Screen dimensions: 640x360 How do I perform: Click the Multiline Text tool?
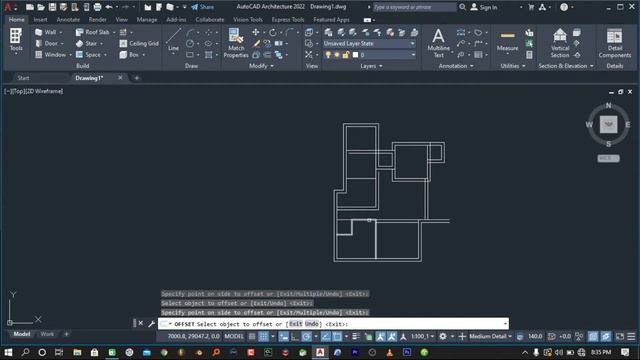point(438,43)
